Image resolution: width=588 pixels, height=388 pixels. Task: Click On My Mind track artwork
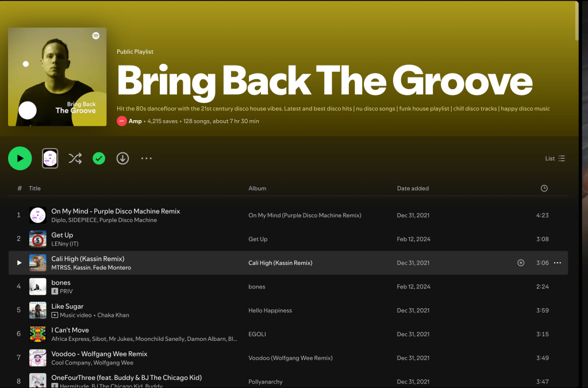click(38, 215)
